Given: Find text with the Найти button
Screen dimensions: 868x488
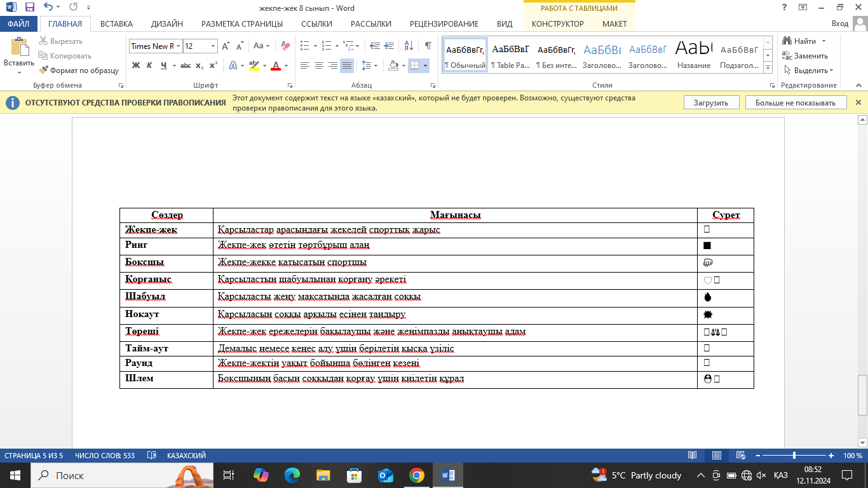Looking at the screenshot, I should pos(799,41).
